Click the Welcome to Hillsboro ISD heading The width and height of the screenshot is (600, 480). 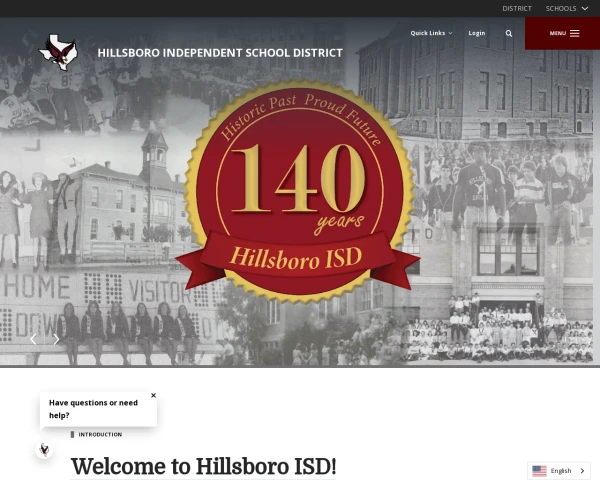(x=204, y=466)
